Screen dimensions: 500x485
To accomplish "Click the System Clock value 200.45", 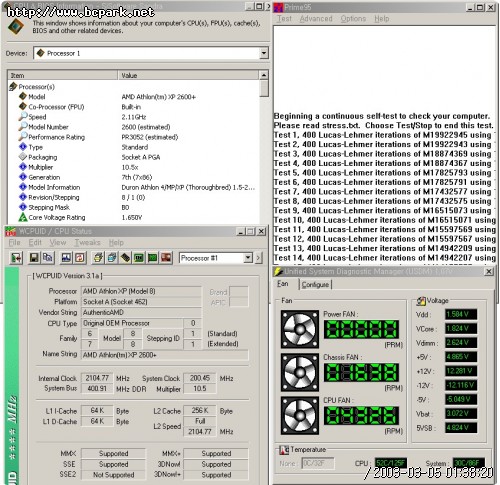I will 200,378.
